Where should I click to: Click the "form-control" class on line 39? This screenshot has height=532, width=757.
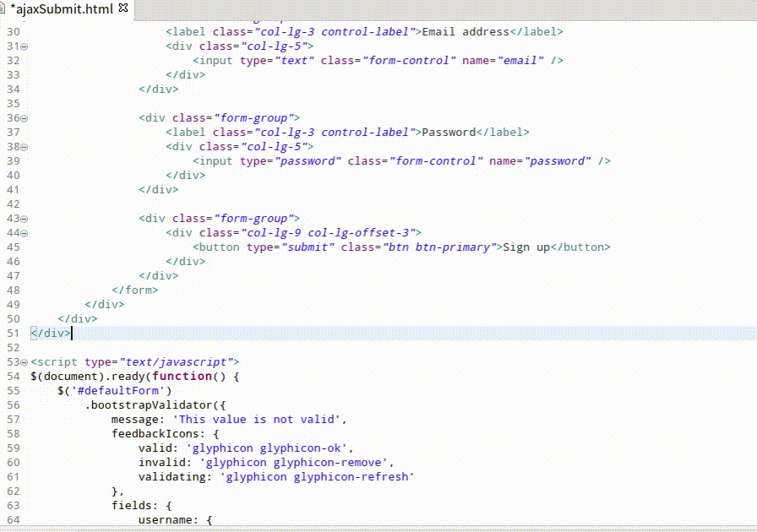(436, 161)
